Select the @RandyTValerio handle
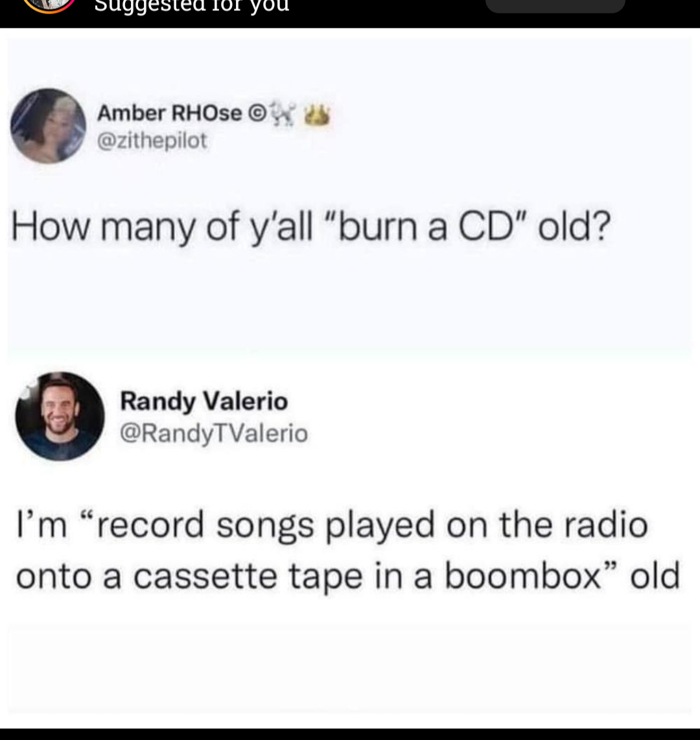700x740 pixels. pos(214,434)
